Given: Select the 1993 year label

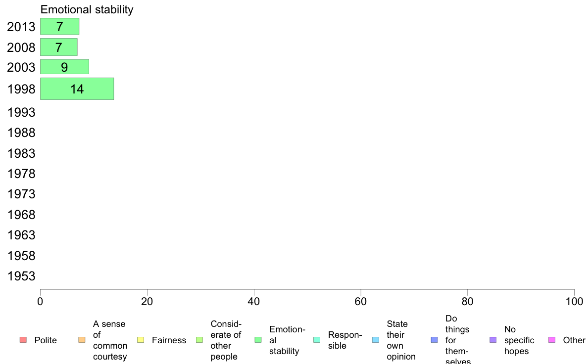Looking at the screenshot, I should pyautogui.click(x=21, y=112).
